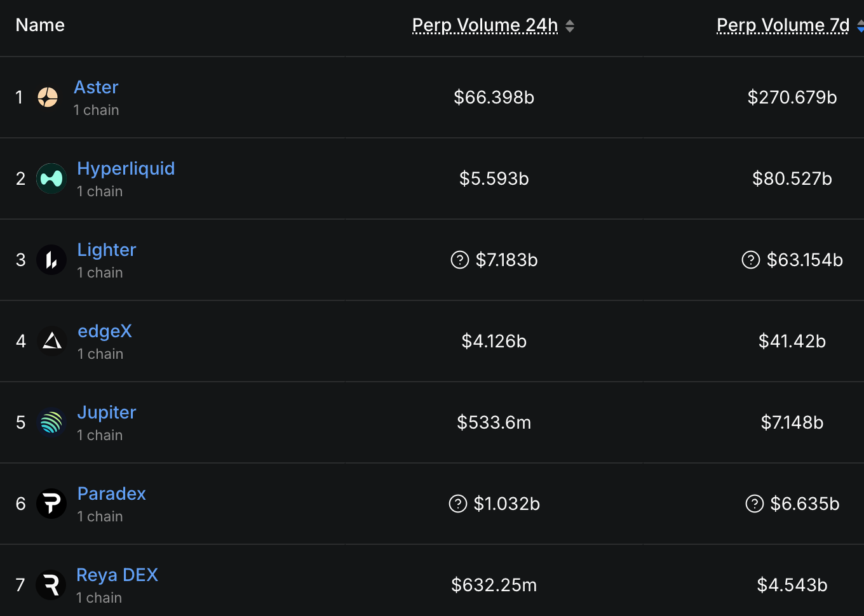Open the Hyperliquid protocol link

click(x=126, y=168)
